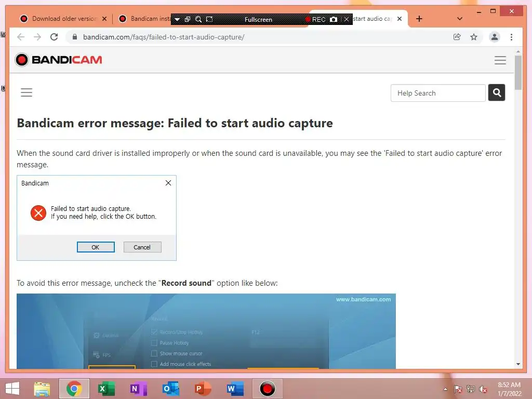Viewport: 532px width, 399px height.
Task: Click the page scrollbar thumb
Action: [x=518, y=72]
